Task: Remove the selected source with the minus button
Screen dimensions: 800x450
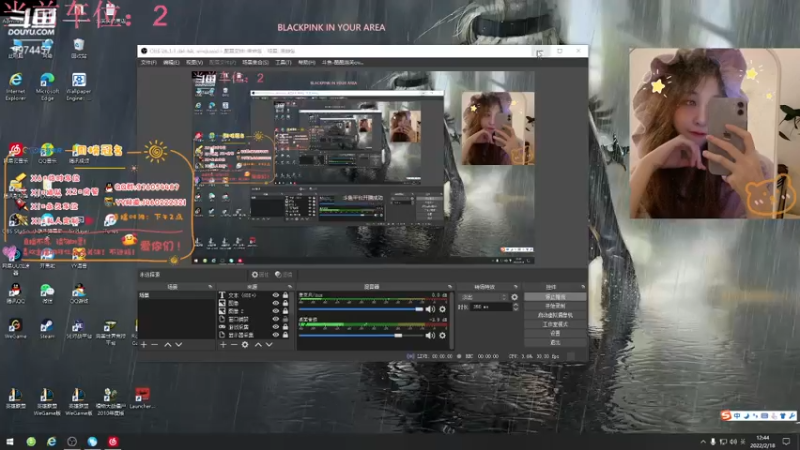Action: [234, 345]
